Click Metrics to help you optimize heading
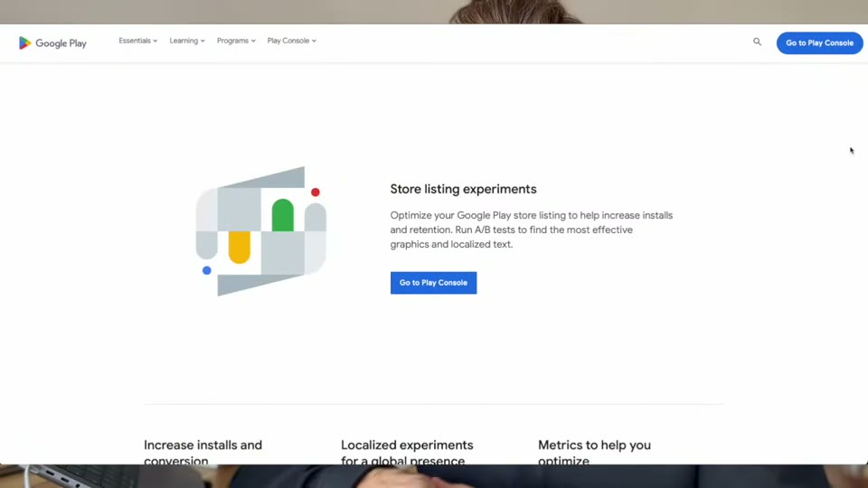The width and height of the screenshot is (868, 488). 594,453
